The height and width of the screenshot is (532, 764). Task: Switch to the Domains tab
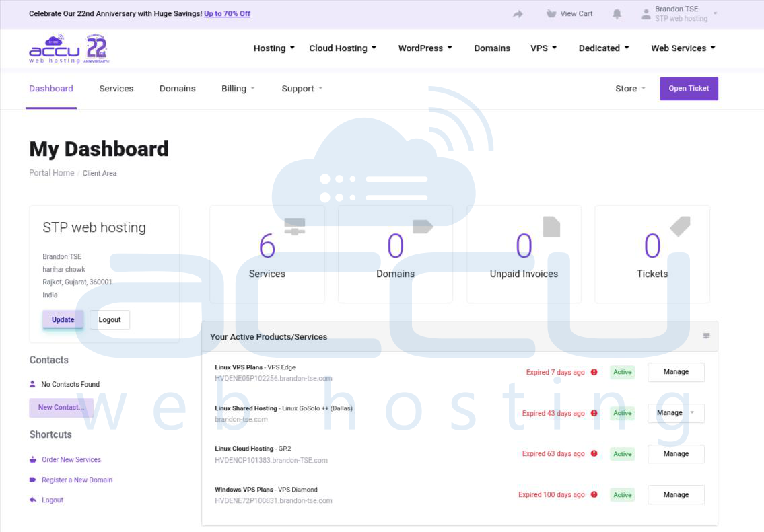point(177,88)
